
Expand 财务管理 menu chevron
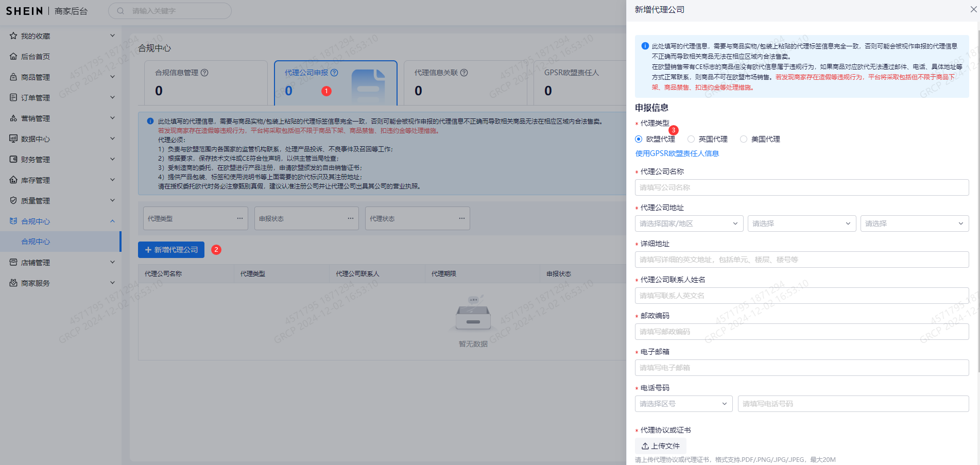coord(112,159)
